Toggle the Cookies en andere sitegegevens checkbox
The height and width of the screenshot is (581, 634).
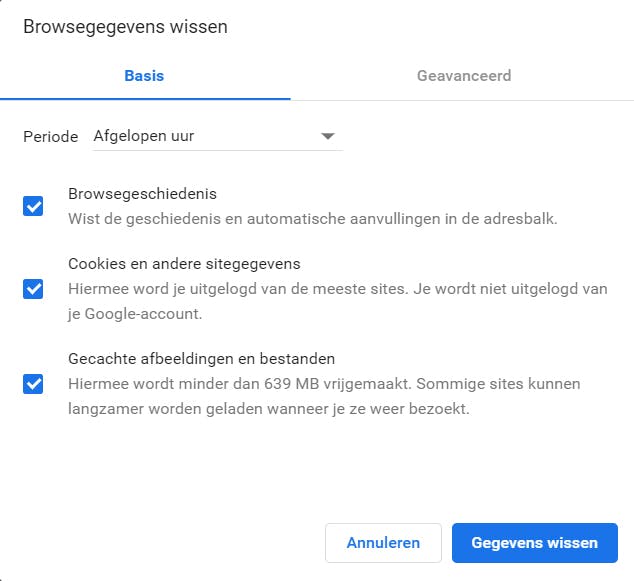[33, 289]
